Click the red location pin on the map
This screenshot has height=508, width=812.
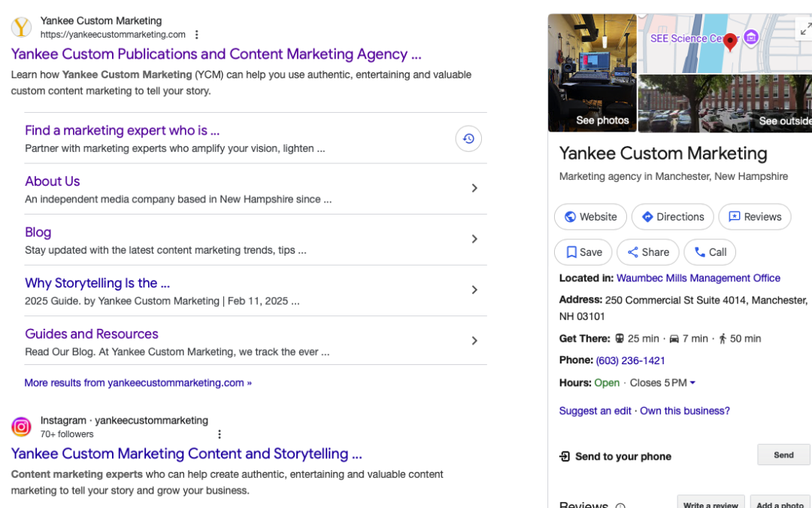pos(730,42)
